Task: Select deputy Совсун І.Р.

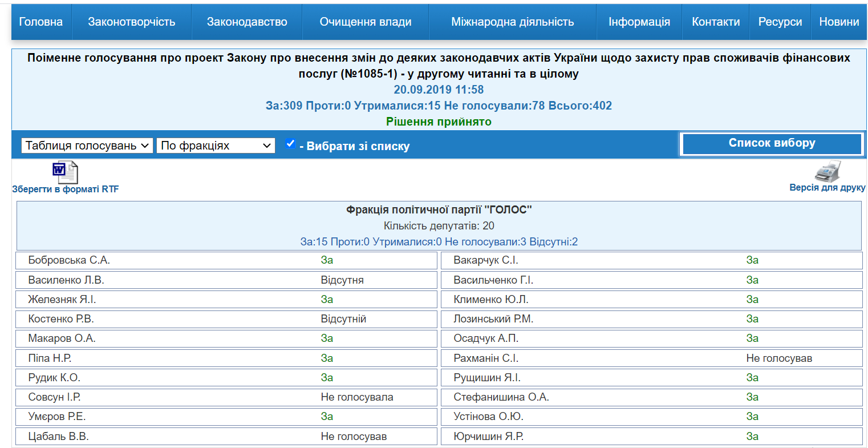Action: 54,397
